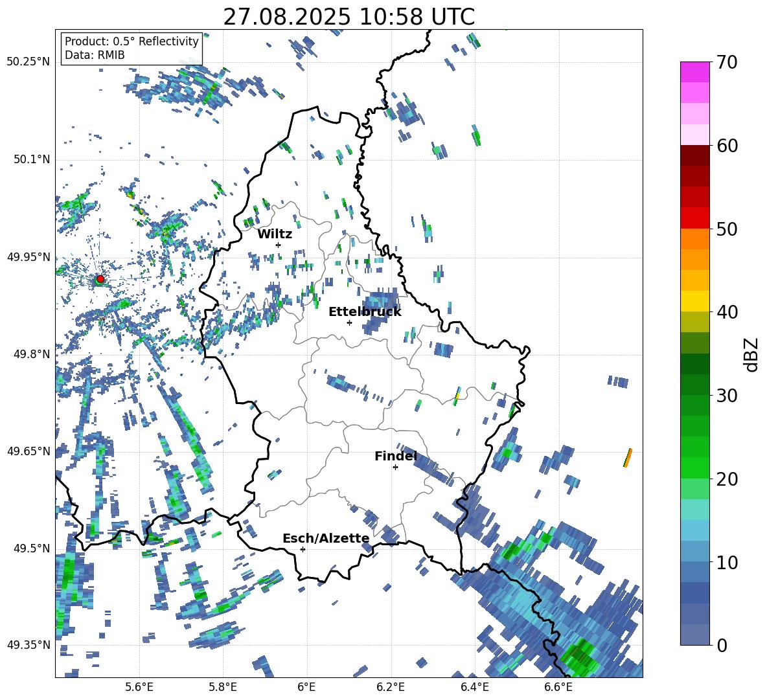
Task: Click the 49.8°N latitude label
Action: (x=32, y=354)
